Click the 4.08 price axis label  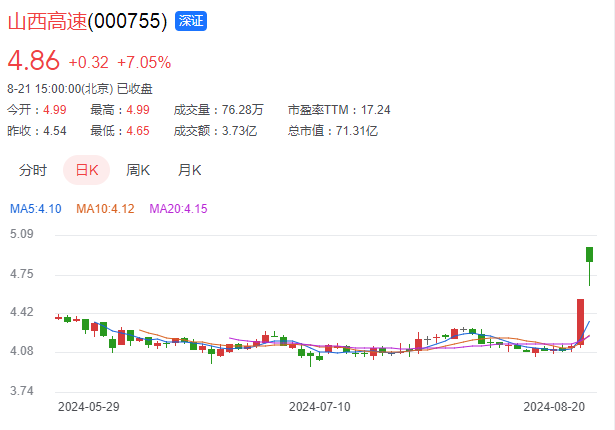click(x=22, y=350)
